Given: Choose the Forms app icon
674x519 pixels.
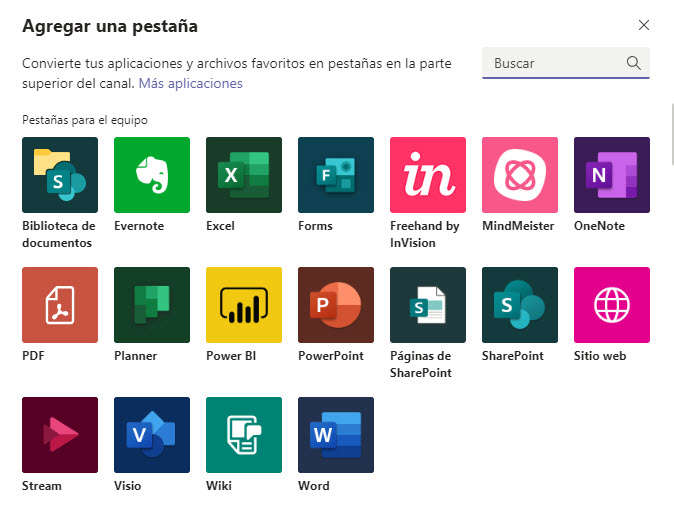Looking at the screenshot, I should (x=336, y=175).
